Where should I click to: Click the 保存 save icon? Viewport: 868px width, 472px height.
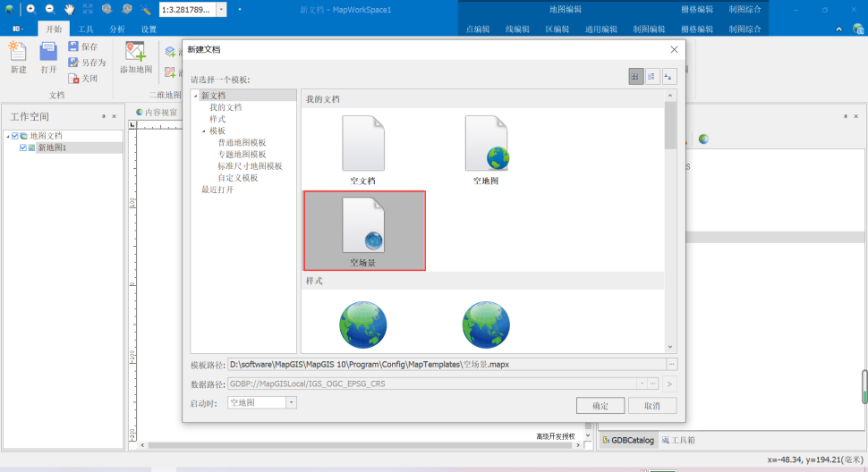coord(73,46)
